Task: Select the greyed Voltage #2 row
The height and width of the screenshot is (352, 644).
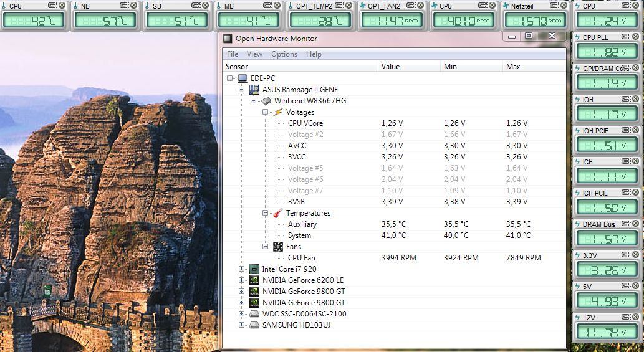Action: point(394,135)
